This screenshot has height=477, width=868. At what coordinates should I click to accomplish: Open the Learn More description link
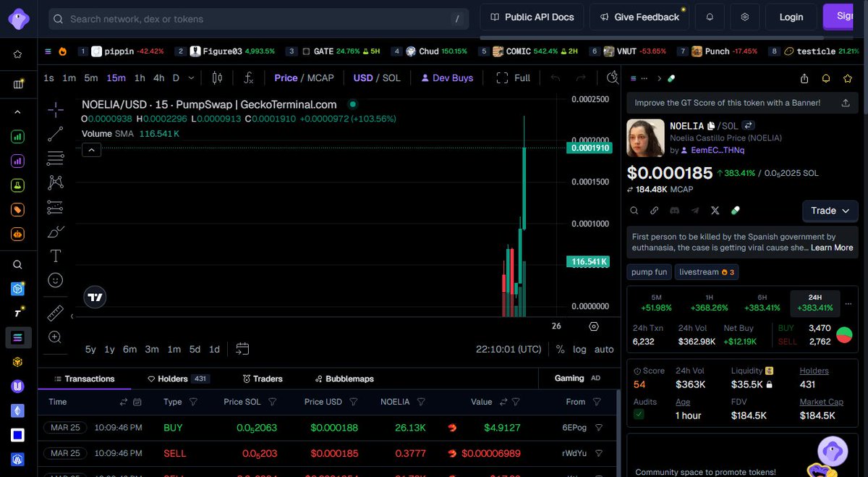point(832,248)
